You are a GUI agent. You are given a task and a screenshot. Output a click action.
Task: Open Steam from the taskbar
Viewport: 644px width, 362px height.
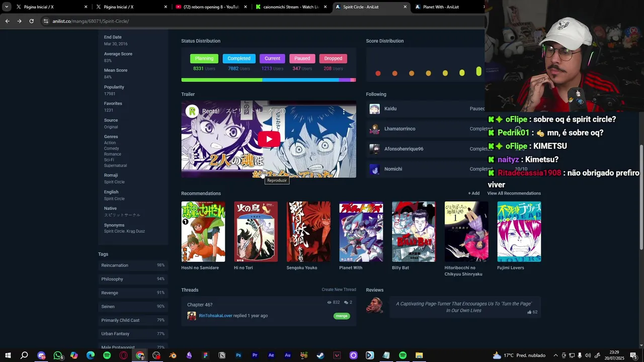pyautogui.click(x=320, y=355)
